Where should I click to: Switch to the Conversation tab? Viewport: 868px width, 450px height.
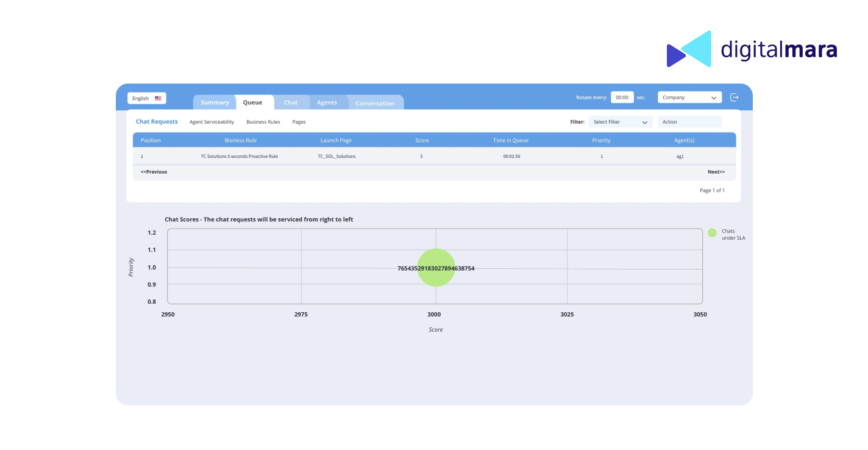[375, 103]
